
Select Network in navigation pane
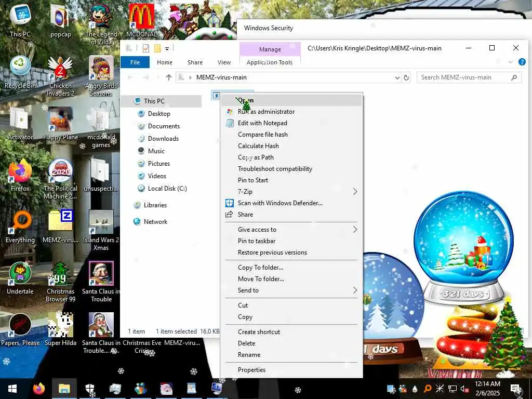[155, 221]
